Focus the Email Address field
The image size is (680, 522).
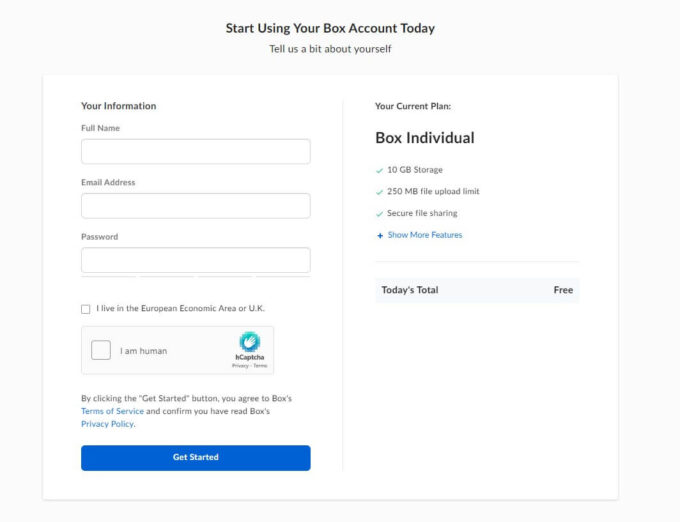(x=196, y=206)
